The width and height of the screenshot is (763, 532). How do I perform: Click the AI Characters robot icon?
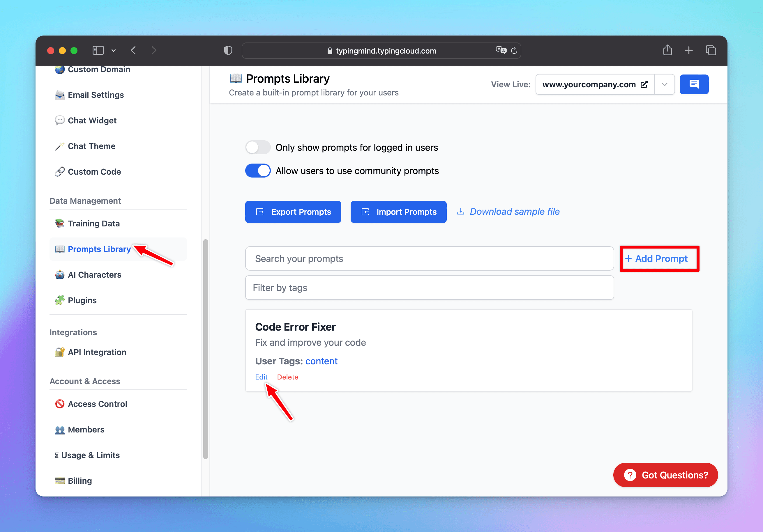tap(60, 275)
